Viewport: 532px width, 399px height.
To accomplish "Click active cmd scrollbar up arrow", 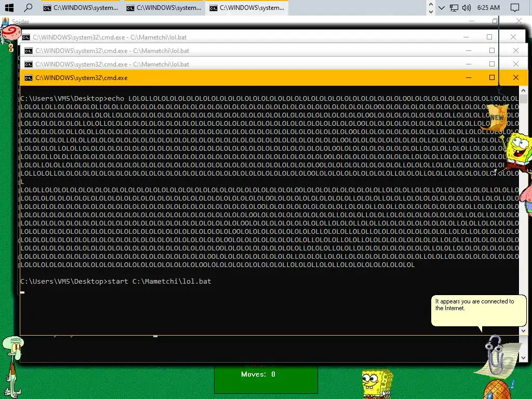I will pyautogui.click(x=523, y=90).
